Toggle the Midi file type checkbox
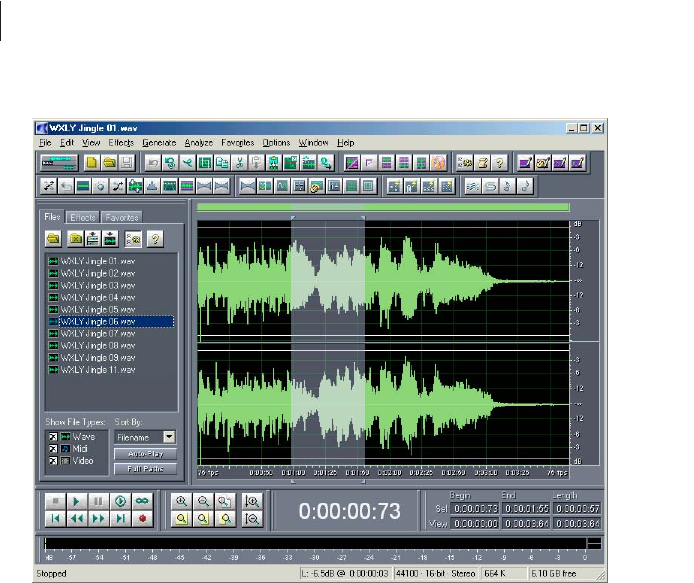Viewport: 694px width, 583px height. coord(51,449)
